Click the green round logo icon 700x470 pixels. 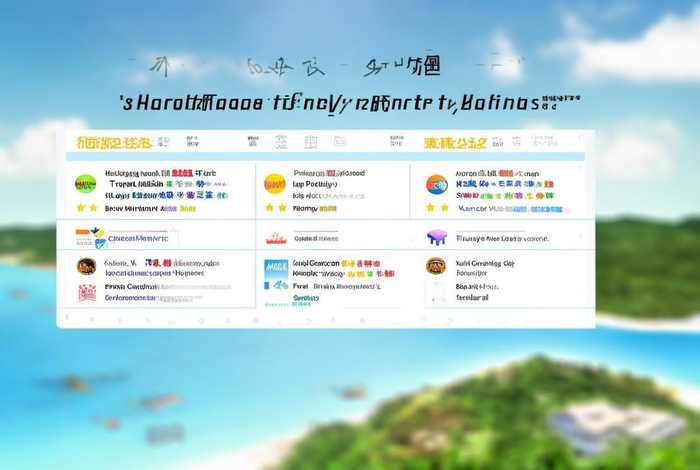85,183
